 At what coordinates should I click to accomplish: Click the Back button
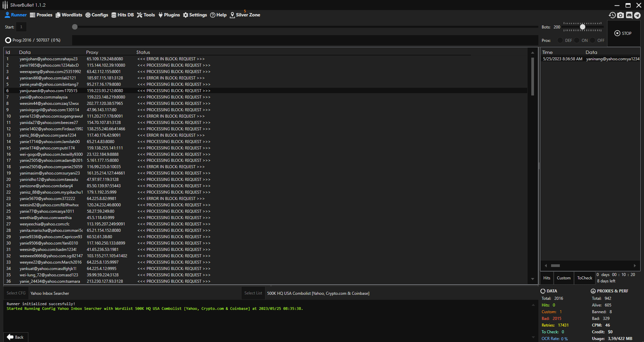click(15, 337)
